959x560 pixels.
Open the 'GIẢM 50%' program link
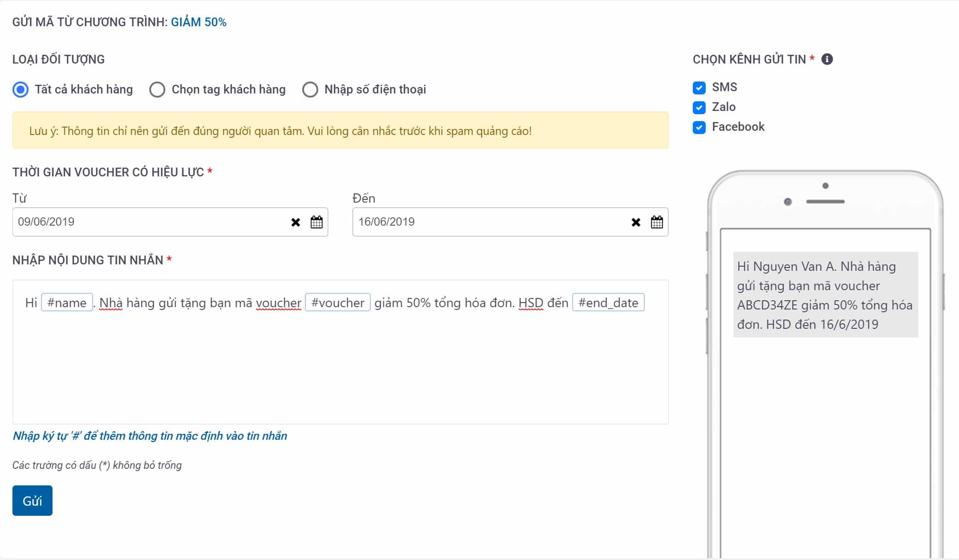pyautogui.click(x=199, y=22)
